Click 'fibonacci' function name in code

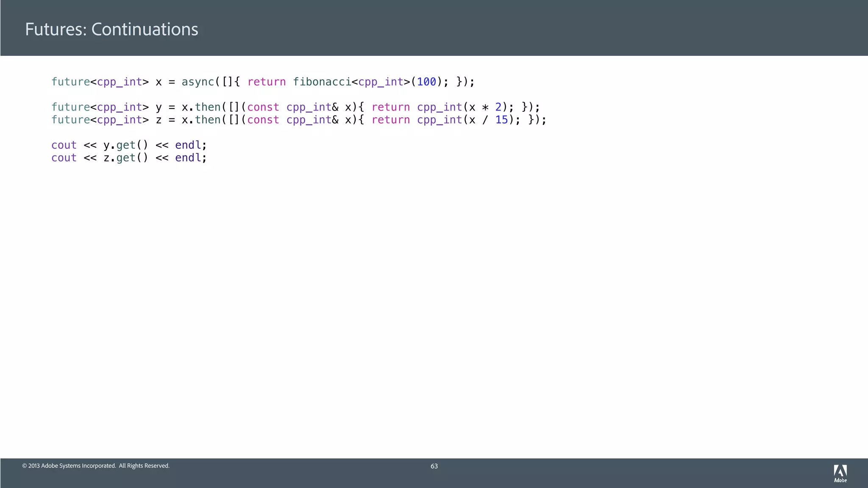tap(322, 82)
